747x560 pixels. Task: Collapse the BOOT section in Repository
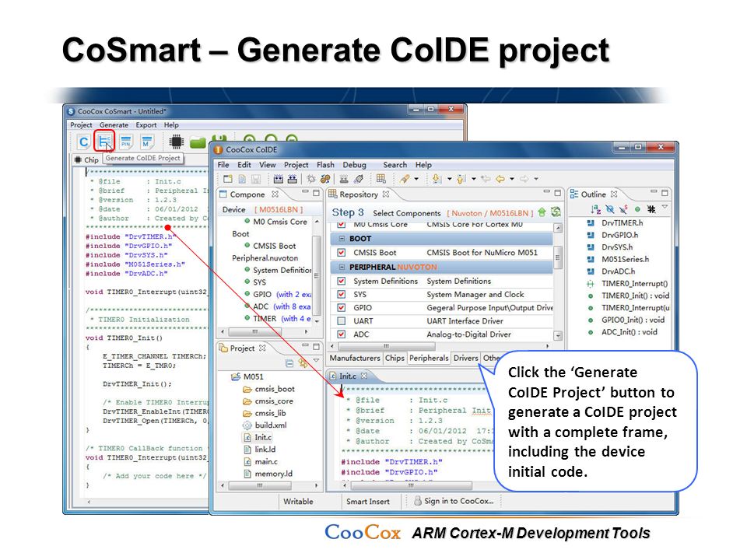point(342,238)
